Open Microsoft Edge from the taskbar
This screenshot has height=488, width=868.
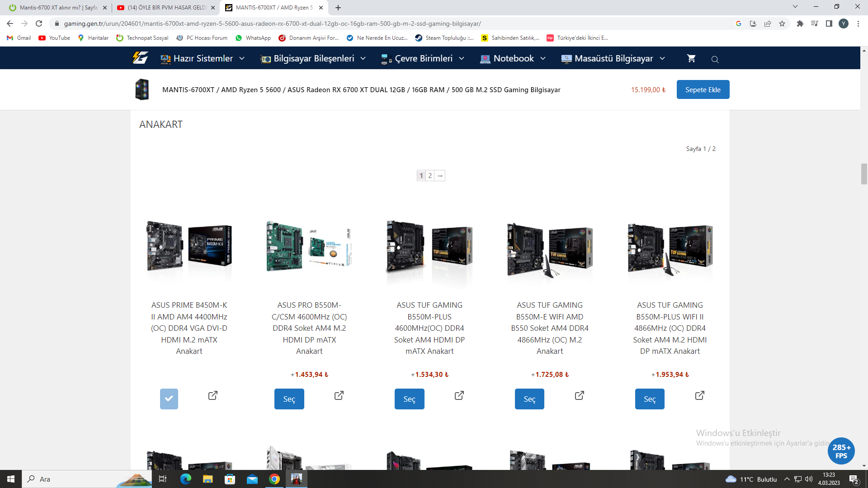(185, 479)
